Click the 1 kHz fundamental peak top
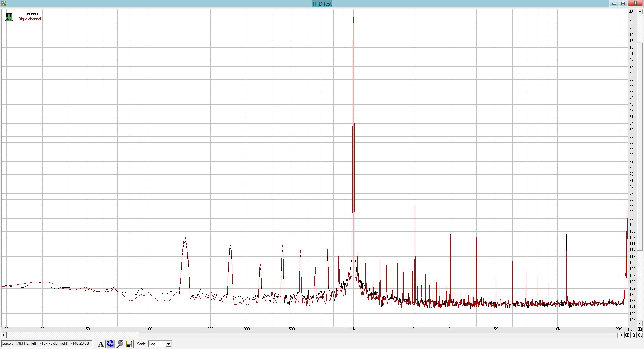644x349 pixels. 353,18
